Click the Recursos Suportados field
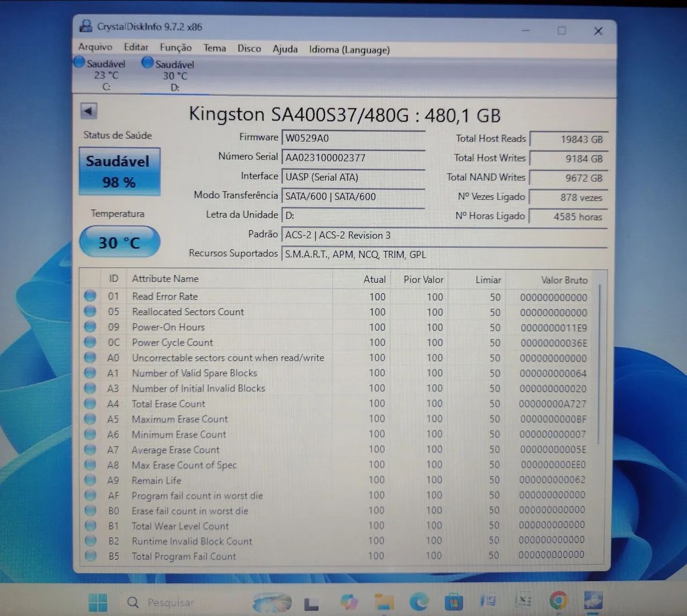The height and width of the screenshot is (616, 687). tap(444, 255)
